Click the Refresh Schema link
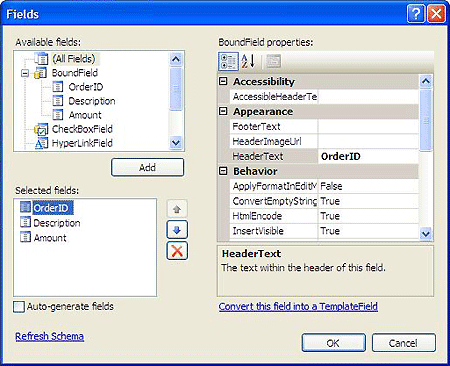The height and width of the screenshot is (366, 450). [49, 336]
